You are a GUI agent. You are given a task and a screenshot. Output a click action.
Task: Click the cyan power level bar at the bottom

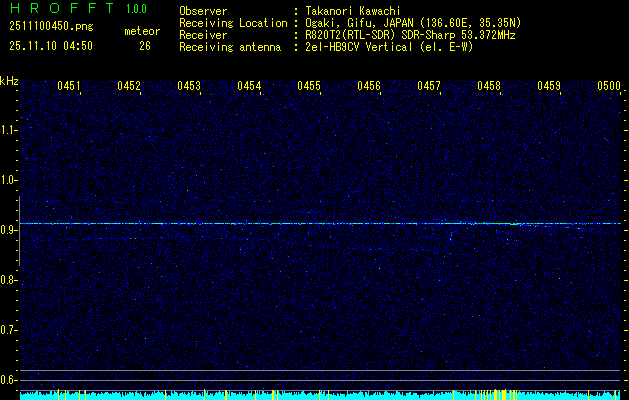pos(320,395)
